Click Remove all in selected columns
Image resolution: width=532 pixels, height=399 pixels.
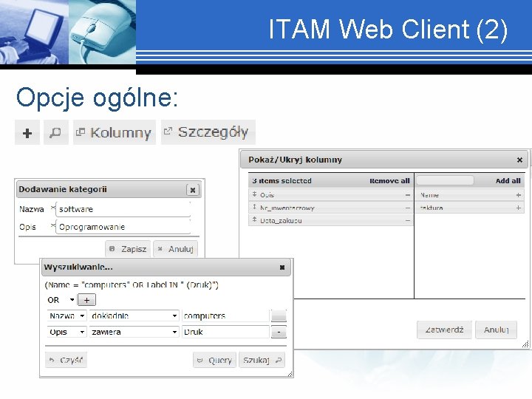(389, 181)
